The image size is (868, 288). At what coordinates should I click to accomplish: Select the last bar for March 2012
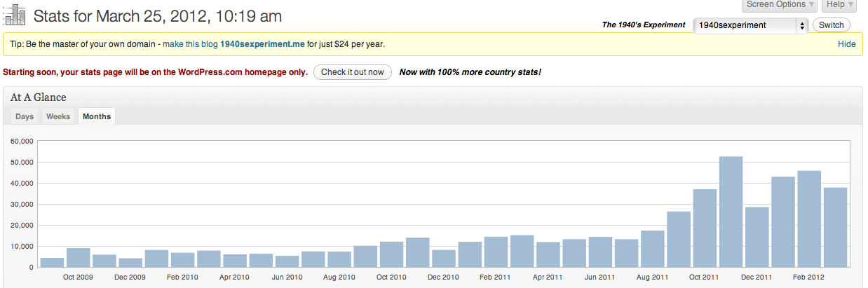pos(835,227)
